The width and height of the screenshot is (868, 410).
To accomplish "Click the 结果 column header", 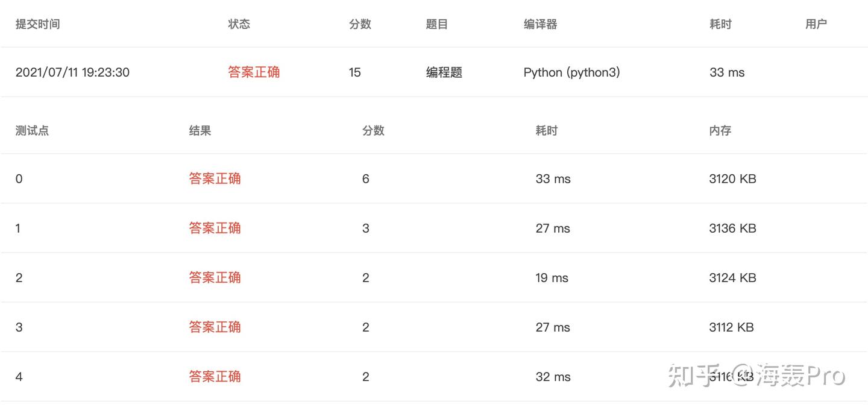I will pos(200,130).
